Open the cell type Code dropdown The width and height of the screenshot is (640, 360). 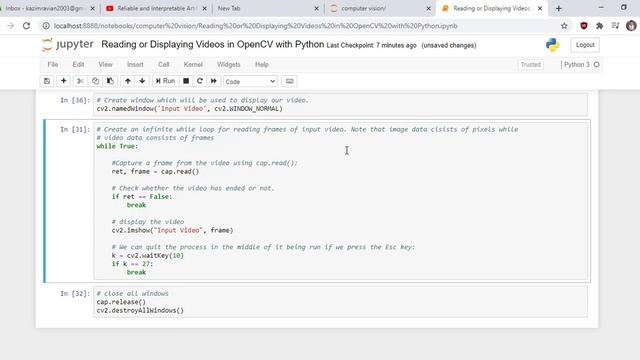[x=250, y=82]
